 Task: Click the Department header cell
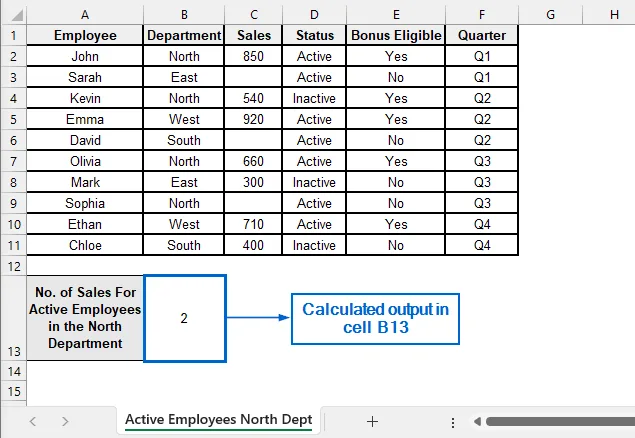click(184, 35)
